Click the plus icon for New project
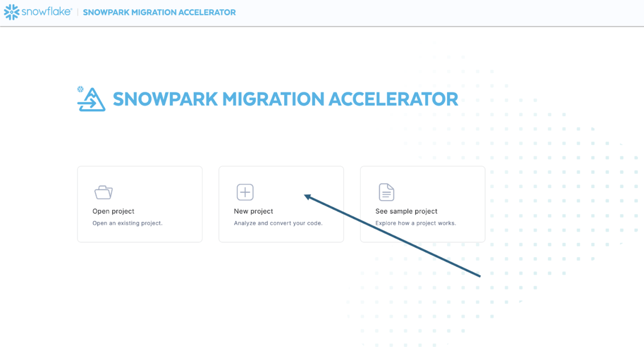The image size is (644, 347). (x=245, y=192)
